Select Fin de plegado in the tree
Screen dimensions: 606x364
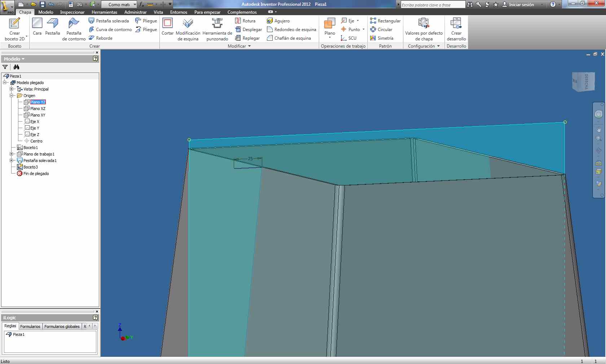[36, 174]
